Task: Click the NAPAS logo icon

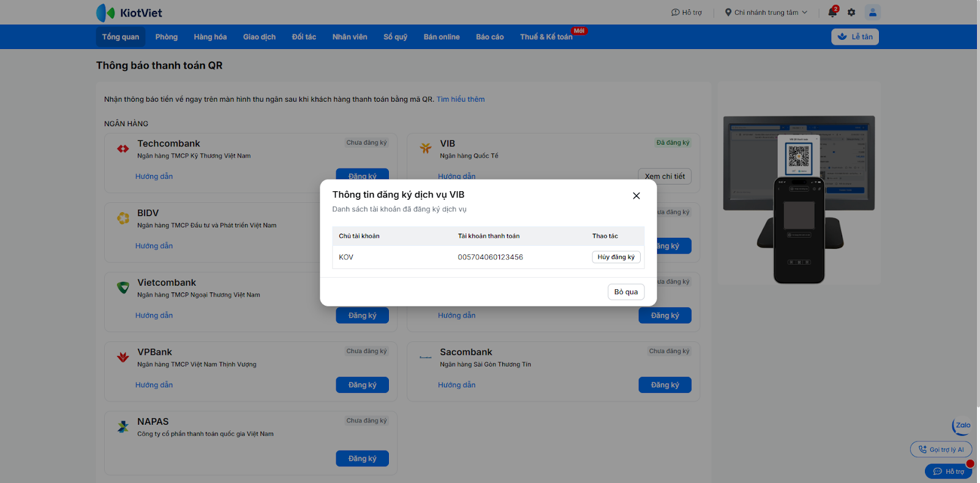Action: point(123,427)
